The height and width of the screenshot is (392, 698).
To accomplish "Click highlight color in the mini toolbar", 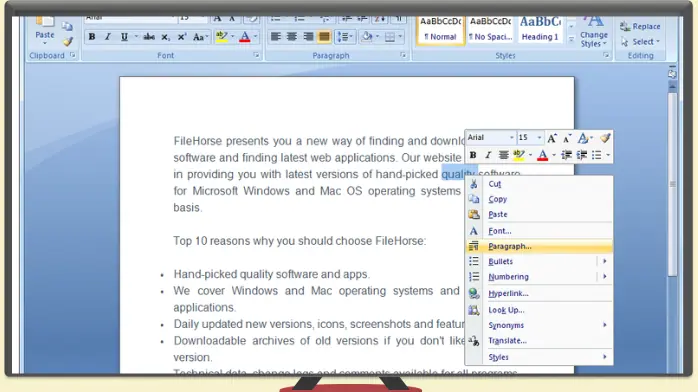I will pyautogui.click(x=519, y=155).
